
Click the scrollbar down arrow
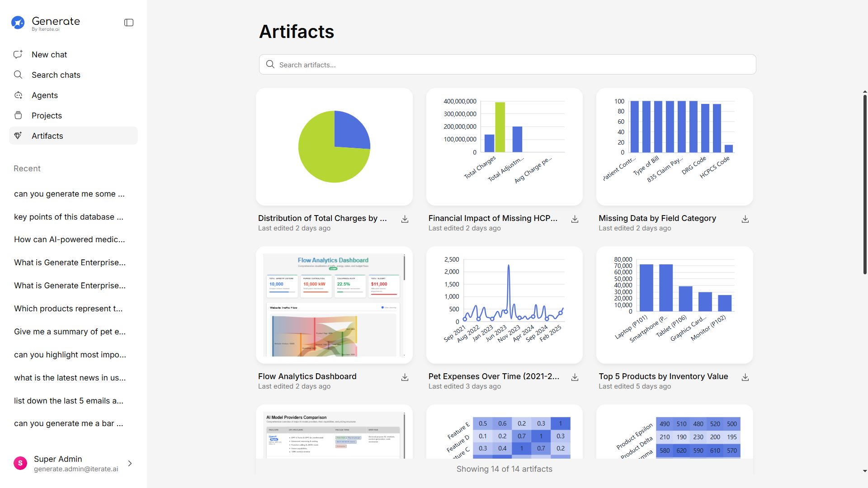864,471
